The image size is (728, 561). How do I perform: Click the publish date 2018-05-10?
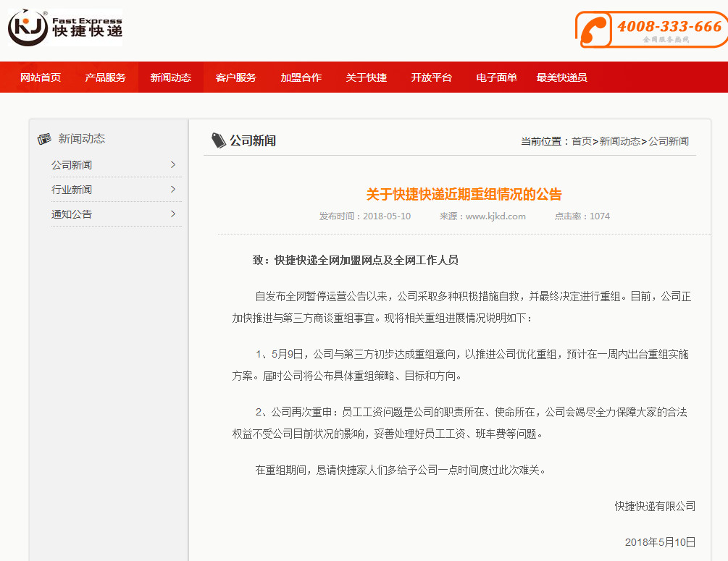point(387,216)
